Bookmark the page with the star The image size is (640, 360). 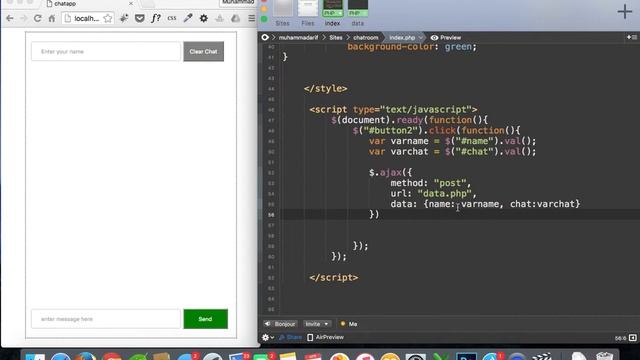click(108, 18)
